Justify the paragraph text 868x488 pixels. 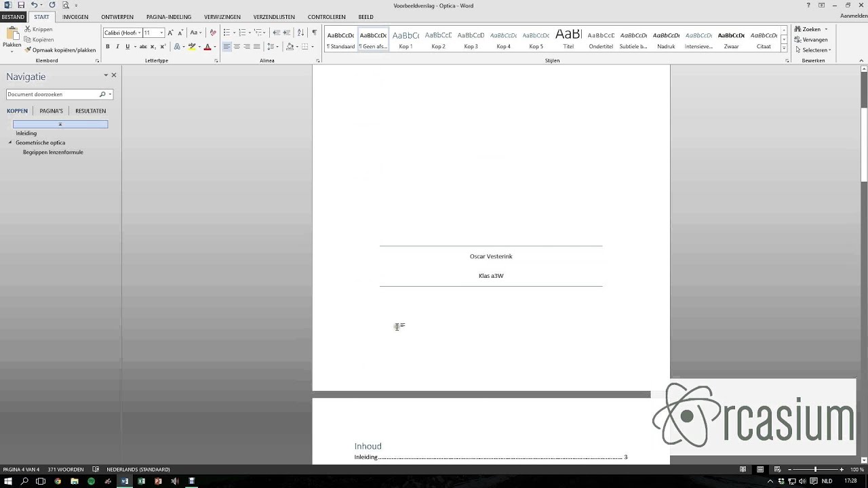[256, 47]
